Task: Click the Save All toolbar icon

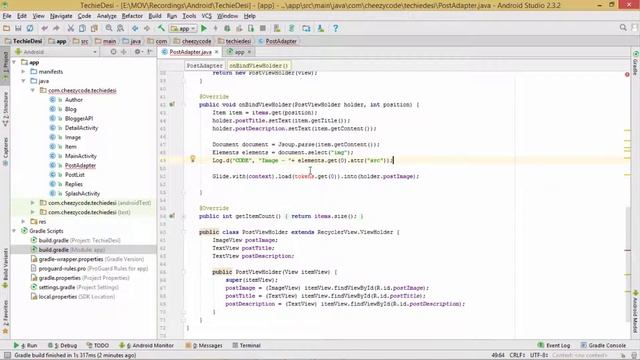Action: (x=18, y=28)
